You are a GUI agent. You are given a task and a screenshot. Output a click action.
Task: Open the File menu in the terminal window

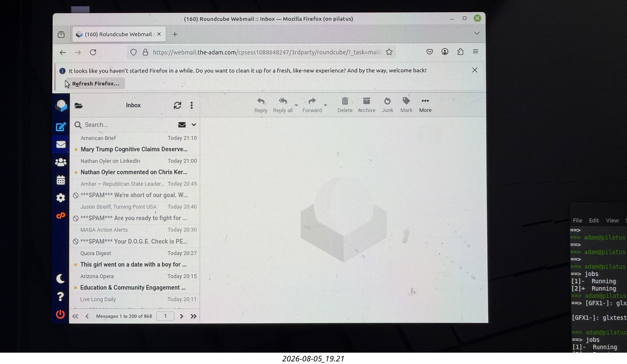tap(577, 220)
